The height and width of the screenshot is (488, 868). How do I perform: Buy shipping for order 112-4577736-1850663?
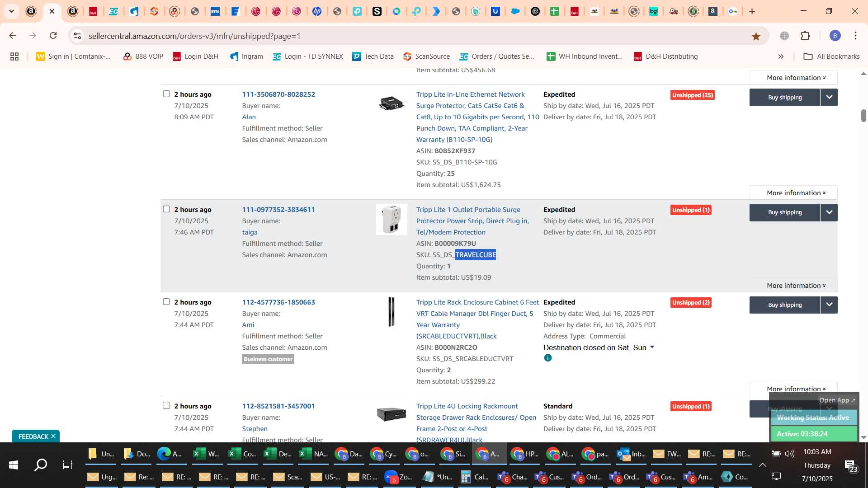[x=785, y=305]
